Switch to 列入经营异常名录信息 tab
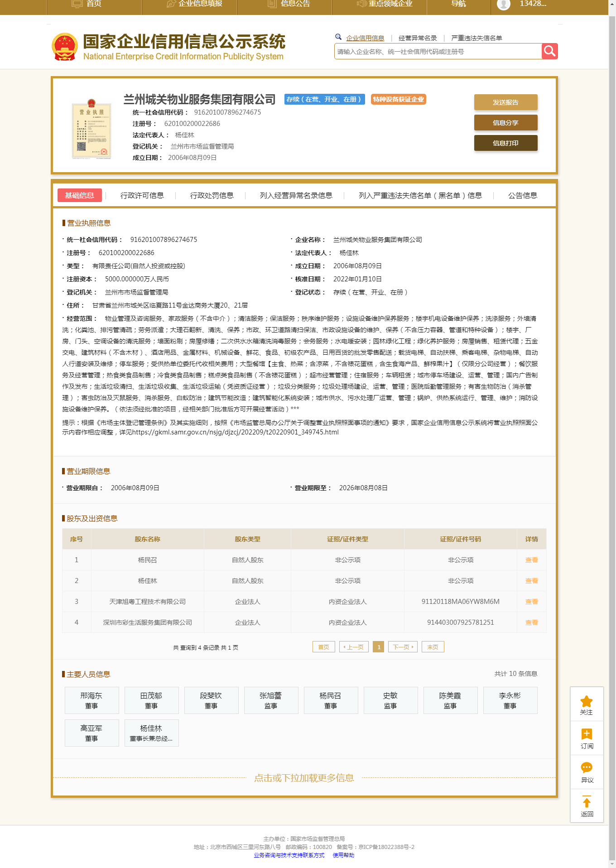 296,195
